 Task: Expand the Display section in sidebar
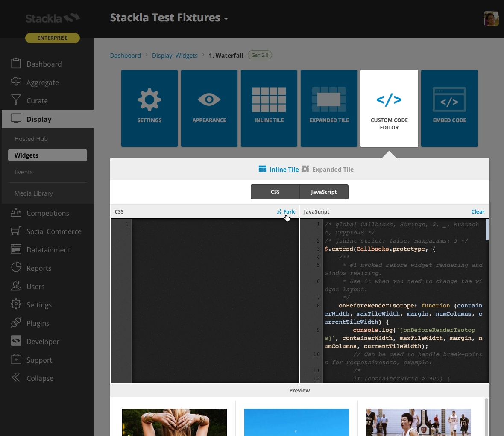pyautogui.click(x=38, y=119)
